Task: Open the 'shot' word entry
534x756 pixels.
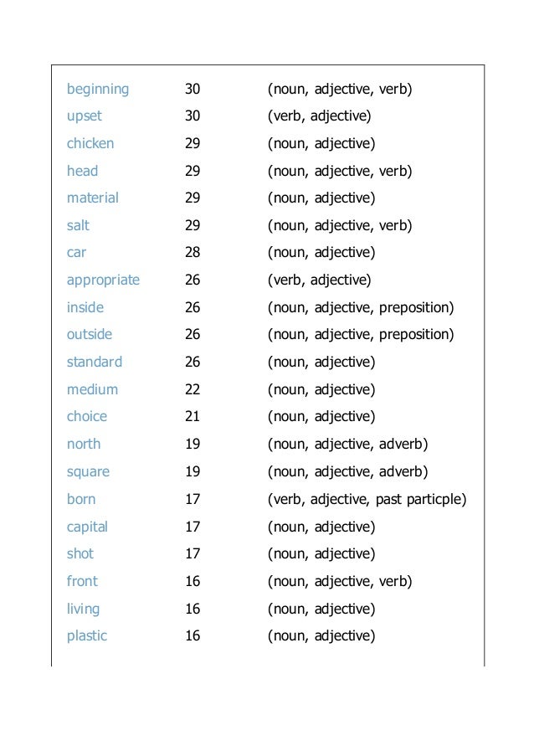Action: click(x=80, y=553)
